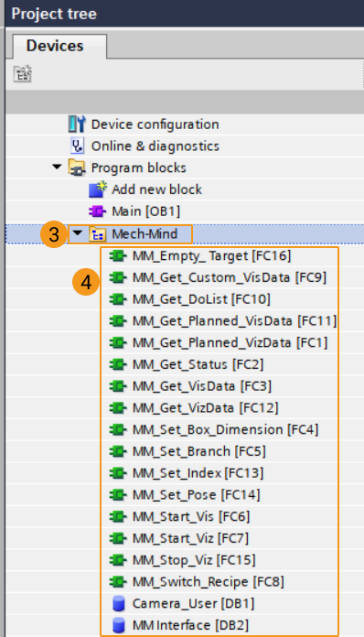
Task: Select MM_Get_VisData [FC3] text
Action: 202,386
